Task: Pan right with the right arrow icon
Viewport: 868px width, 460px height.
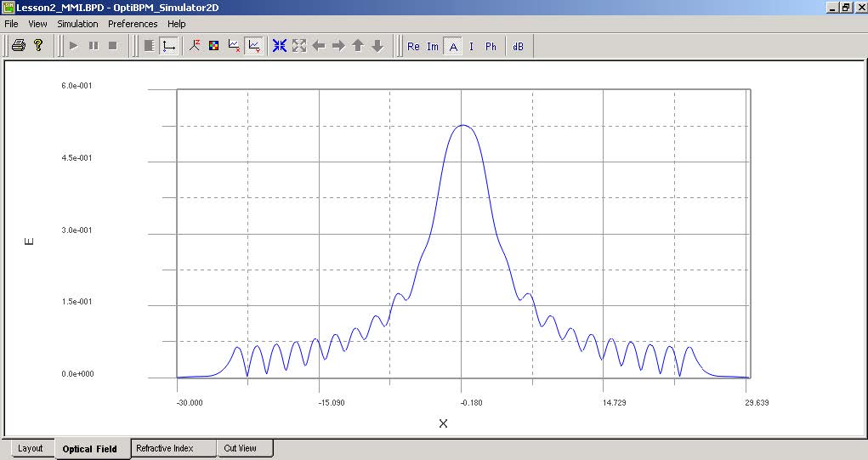Action: [x=338, y=46]
